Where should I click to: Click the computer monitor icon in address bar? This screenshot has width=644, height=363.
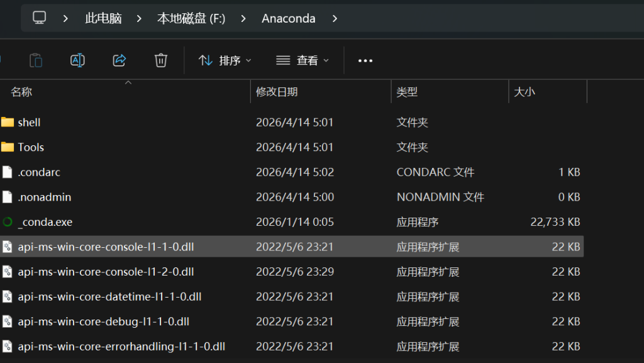(40, 18)
